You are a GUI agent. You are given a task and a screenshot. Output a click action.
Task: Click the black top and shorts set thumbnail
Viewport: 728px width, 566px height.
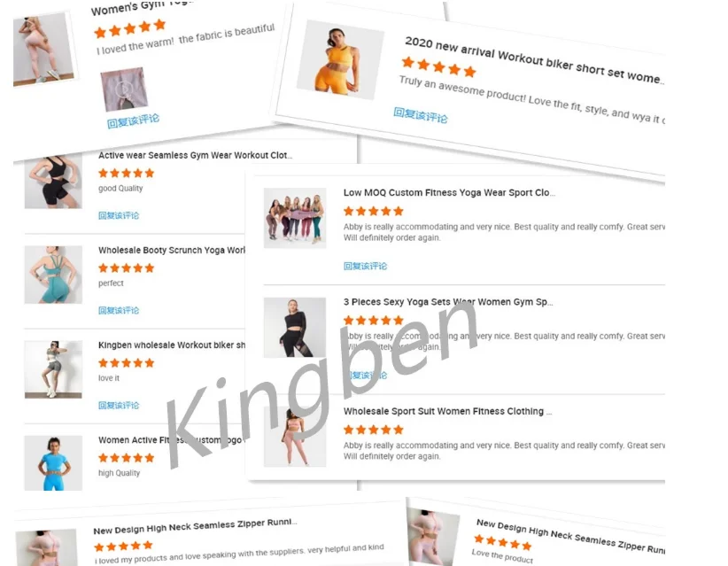point(53,182)
